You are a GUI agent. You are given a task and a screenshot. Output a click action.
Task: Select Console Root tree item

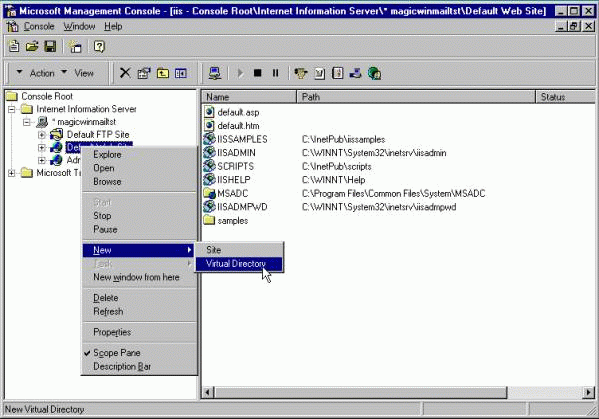[x=47, y=96]
